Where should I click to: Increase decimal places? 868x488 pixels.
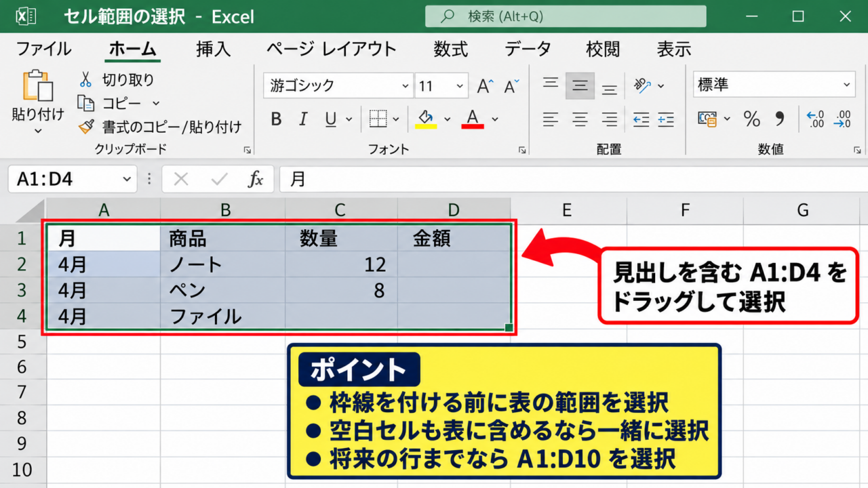click(x=815, y=119)
